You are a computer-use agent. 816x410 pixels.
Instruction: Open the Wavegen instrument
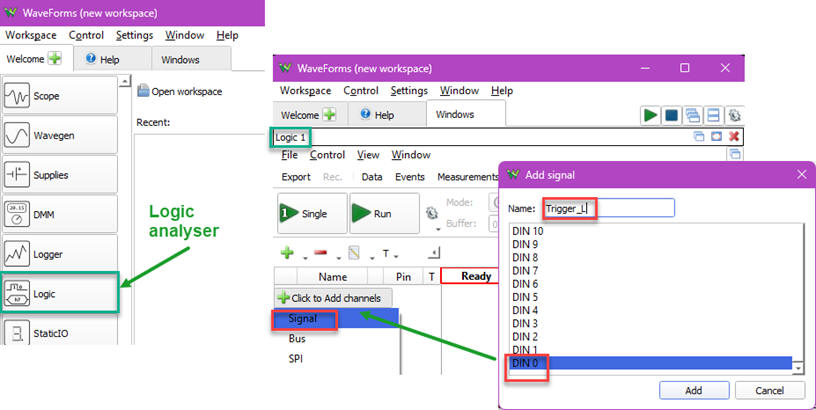pos(59,135)
